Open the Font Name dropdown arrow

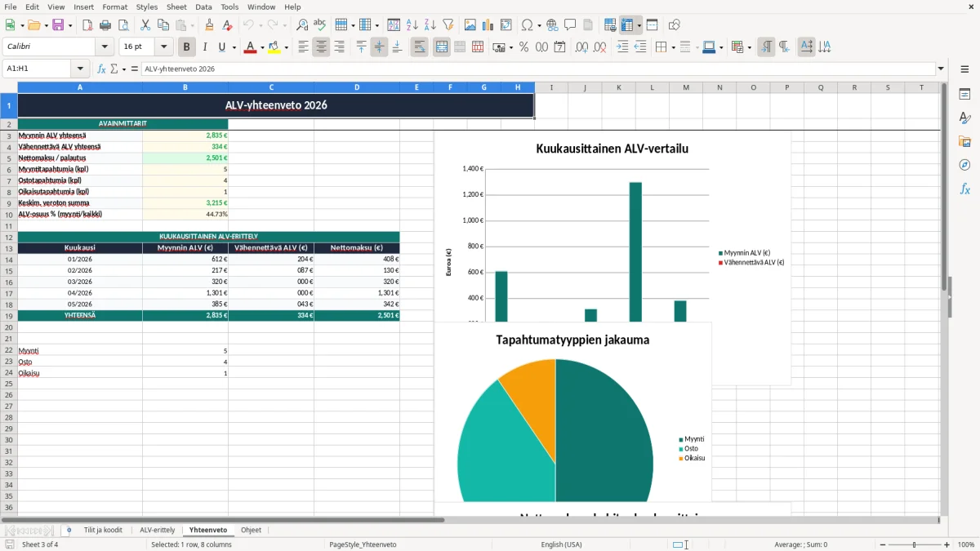coord(105,47)
